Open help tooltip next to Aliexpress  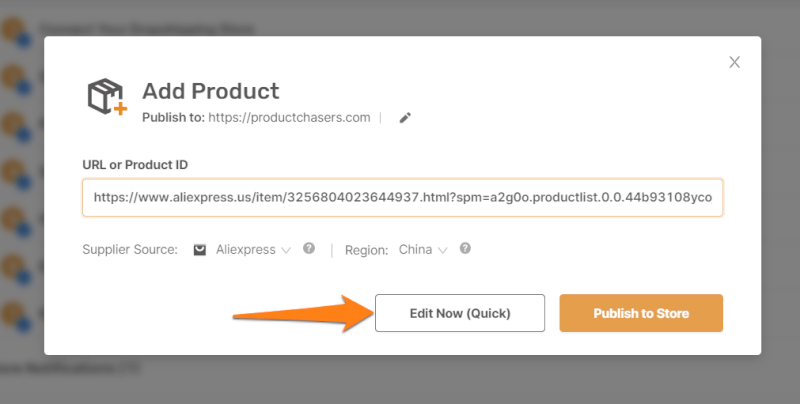(309, 249)
